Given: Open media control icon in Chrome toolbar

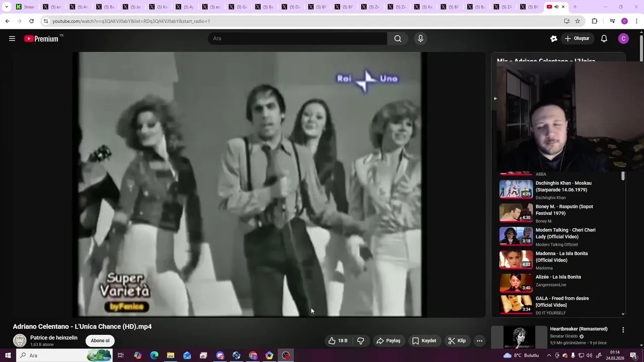Looking at the screenshot, I should pos(612,21).
